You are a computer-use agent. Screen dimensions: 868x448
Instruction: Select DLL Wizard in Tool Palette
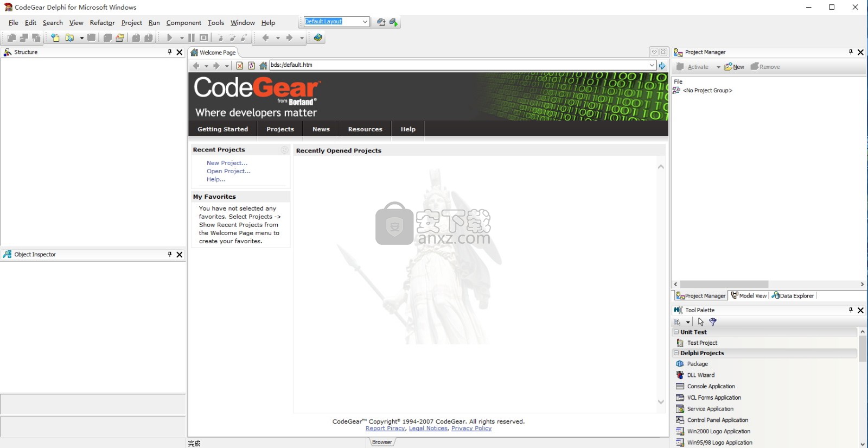[700, 375]
